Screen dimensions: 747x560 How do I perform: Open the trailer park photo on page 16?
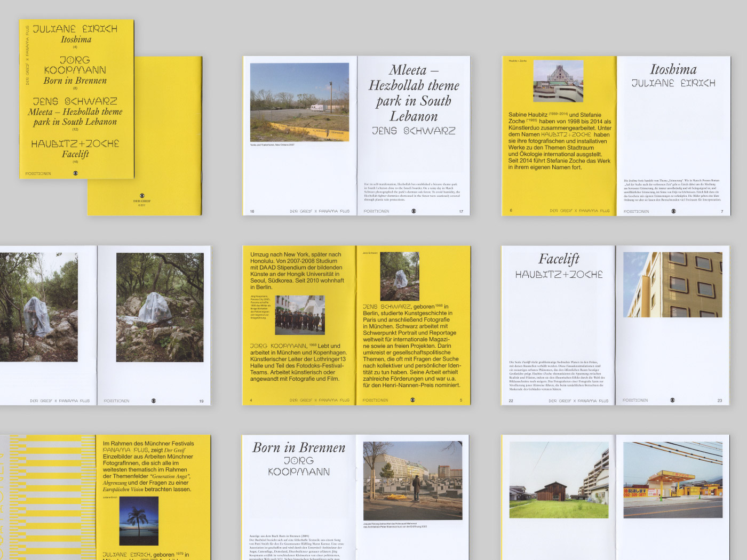pyautogui.click(x=299, y=102)
